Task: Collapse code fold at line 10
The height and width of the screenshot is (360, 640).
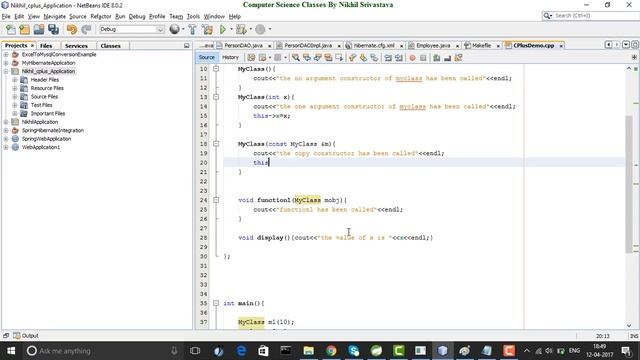Action: pos(216,69)
